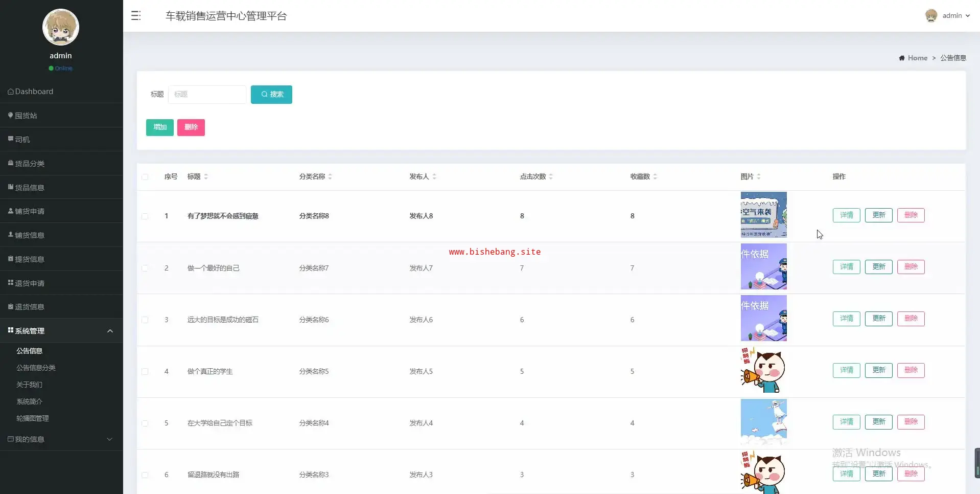Image resolution: width=980 pixels, height=494 pixels.
Task: Focus the 标题 search input field
Action: click(207, 95)
